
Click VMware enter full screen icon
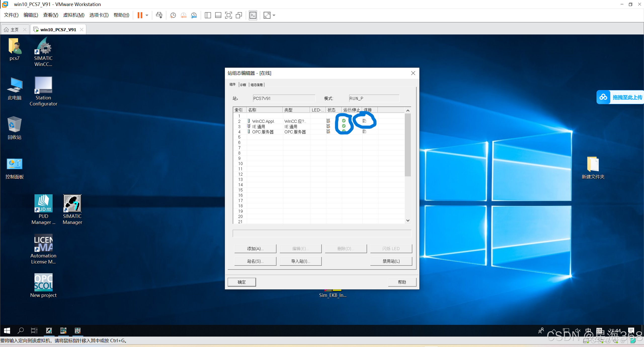tap(228, 15)
